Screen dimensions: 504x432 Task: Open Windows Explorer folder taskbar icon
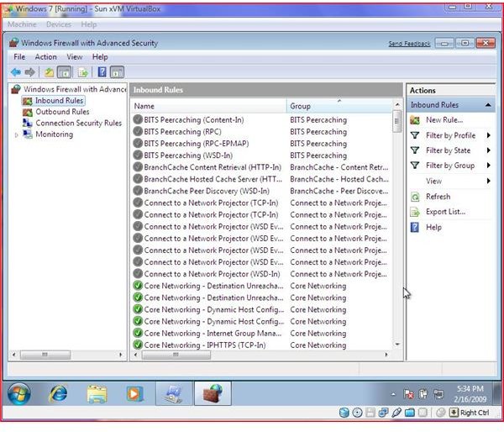97,393
